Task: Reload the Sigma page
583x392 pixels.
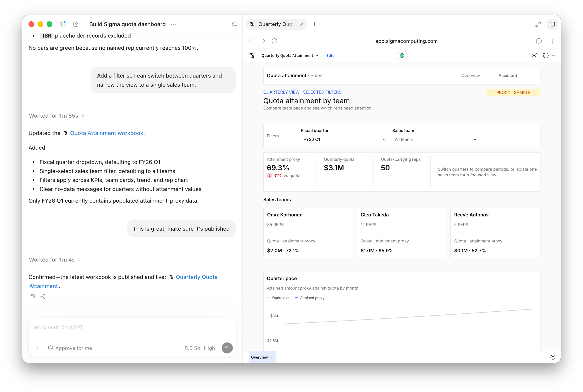Action: click(274, 41)
